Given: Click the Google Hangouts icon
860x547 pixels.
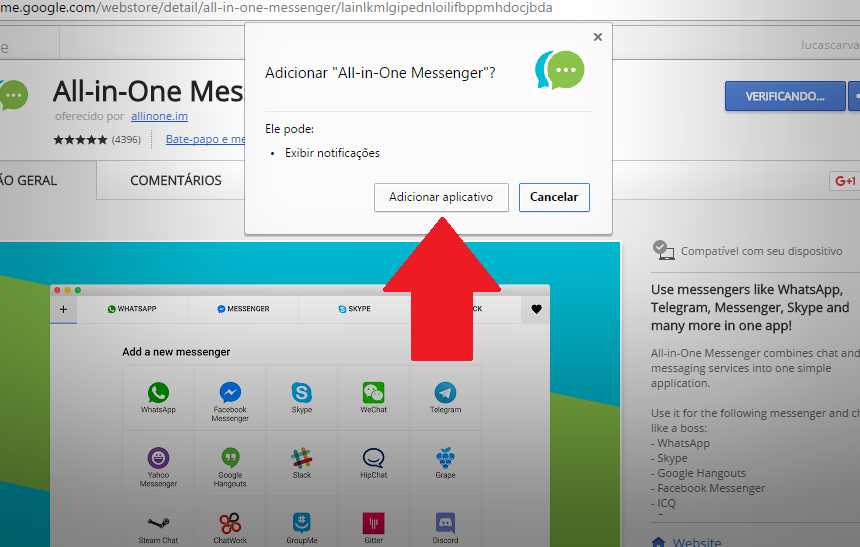Looking at the screenshot, I should click(x=230, y=458).
